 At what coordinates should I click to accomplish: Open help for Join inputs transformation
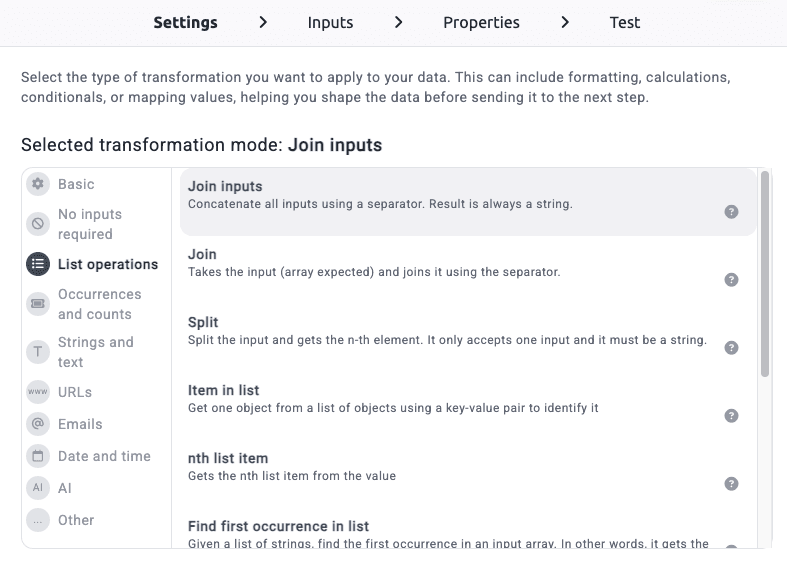click(x=731, y=212)
